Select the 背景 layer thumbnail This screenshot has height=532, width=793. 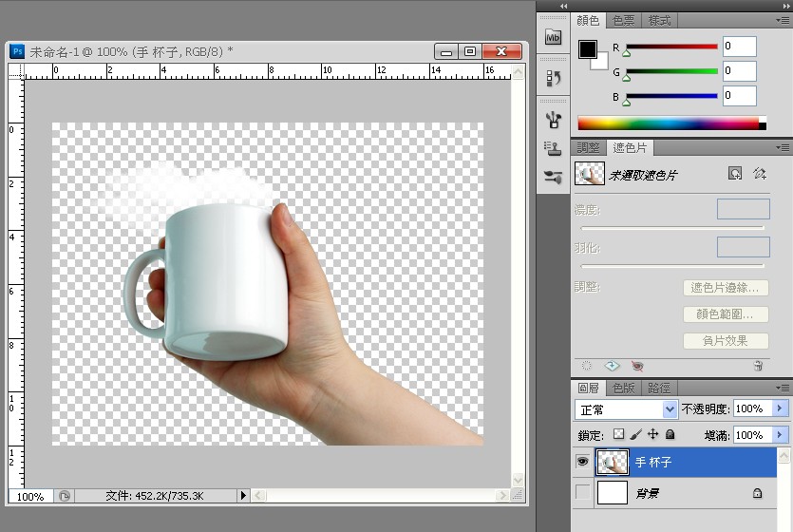coord(612,492)
